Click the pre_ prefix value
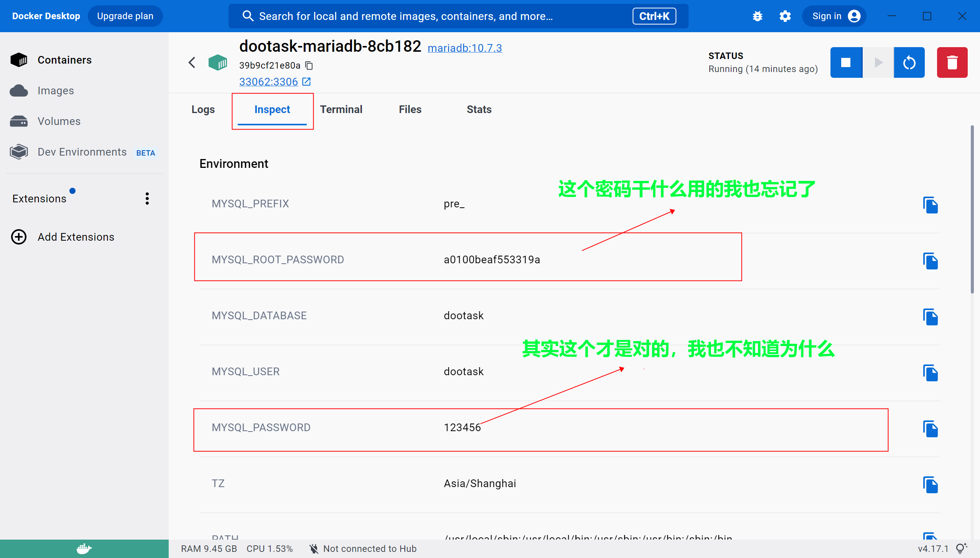Viewport: 980px width, 558px height. tap(454, 204)
